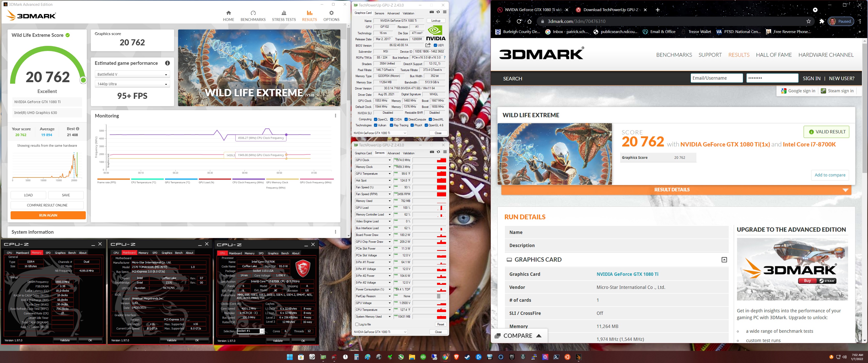Open the Hot Spot sensor dropdown arrow
This screenshot has height=363, width=868.
point(390,180)
